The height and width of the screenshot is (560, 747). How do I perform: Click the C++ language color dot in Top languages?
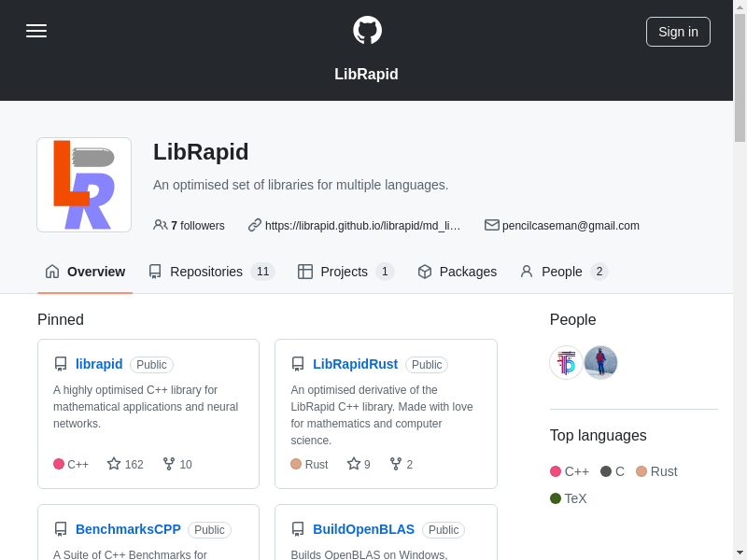(x=556, y=471)
